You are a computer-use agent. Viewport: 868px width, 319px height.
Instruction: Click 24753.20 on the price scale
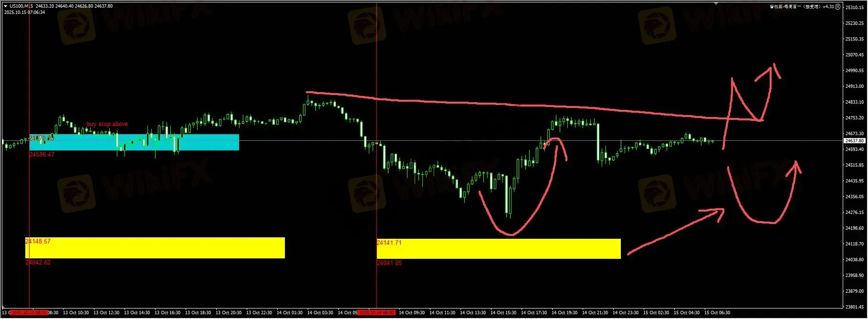[x=854, y=118]
